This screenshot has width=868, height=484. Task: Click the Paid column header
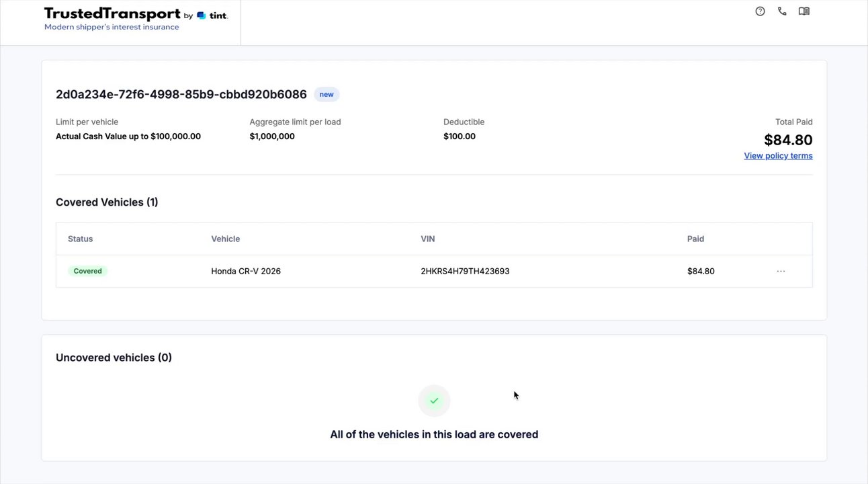tap(695, 239)
